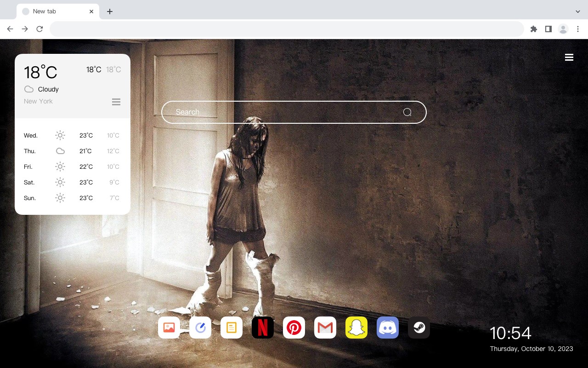Viewport: 588px width, 368px height.
Task: Reload the current page
Action: pyautogui.click(x=40, y=29)
